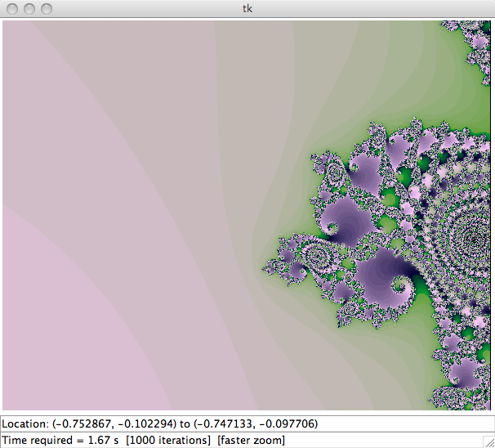Close the tk window

coord(12,9)
